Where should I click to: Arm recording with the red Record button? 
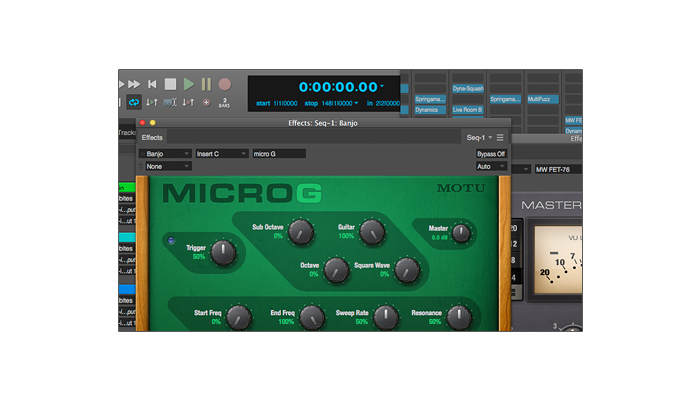[x=225, y=84]
